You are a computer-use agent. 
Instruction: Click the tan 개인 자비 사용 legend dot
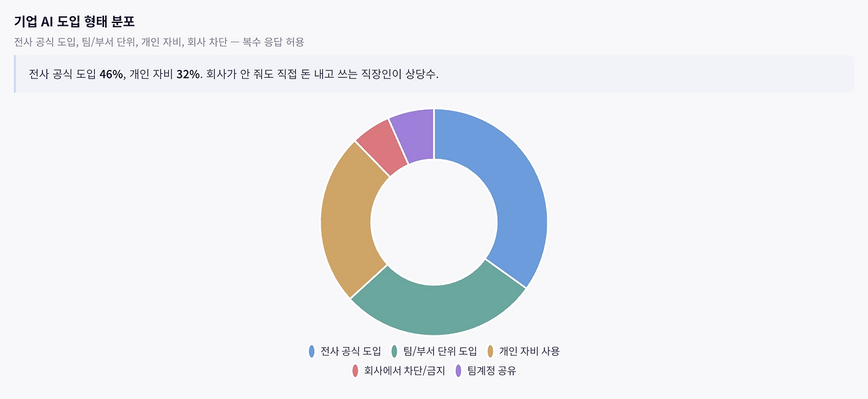490,351
